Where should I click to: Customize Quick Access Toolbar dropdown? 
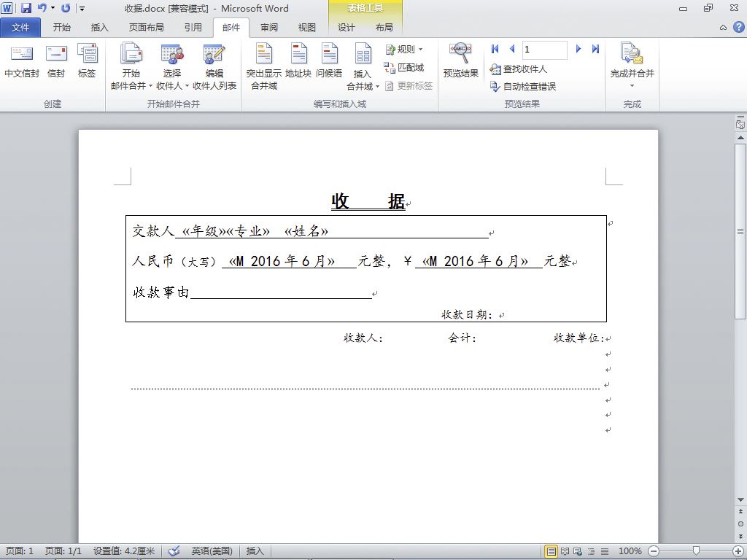pyautogui.click(x=82, y=8)
